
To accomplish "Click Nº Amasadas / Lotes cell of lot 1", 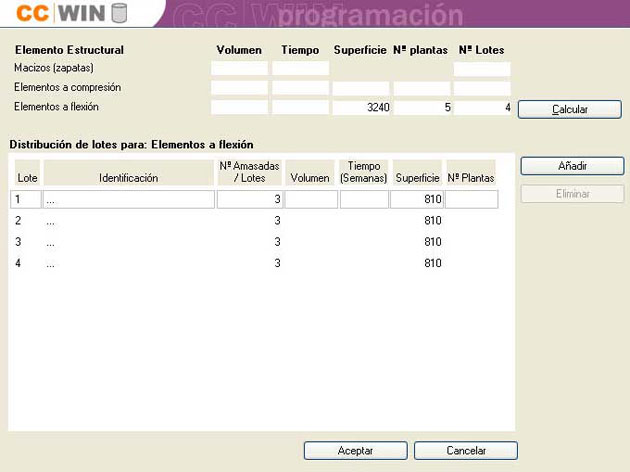I will coord(249,200).
